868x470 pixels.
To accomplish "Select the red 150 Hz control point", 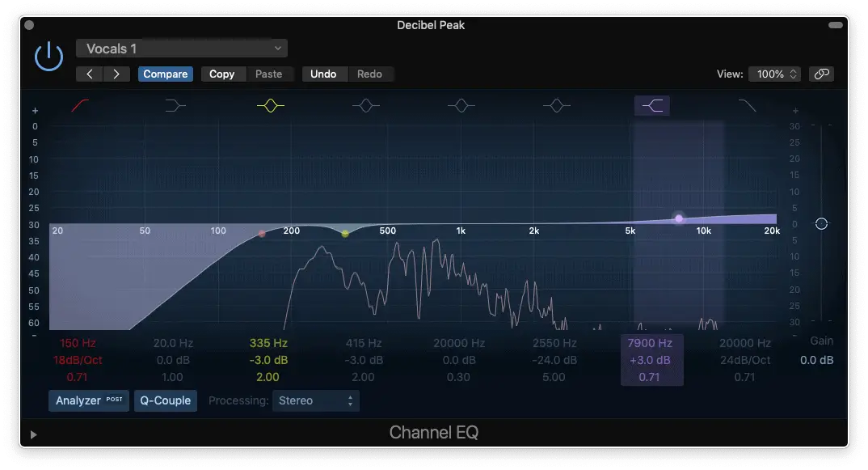I will [262, 234].
